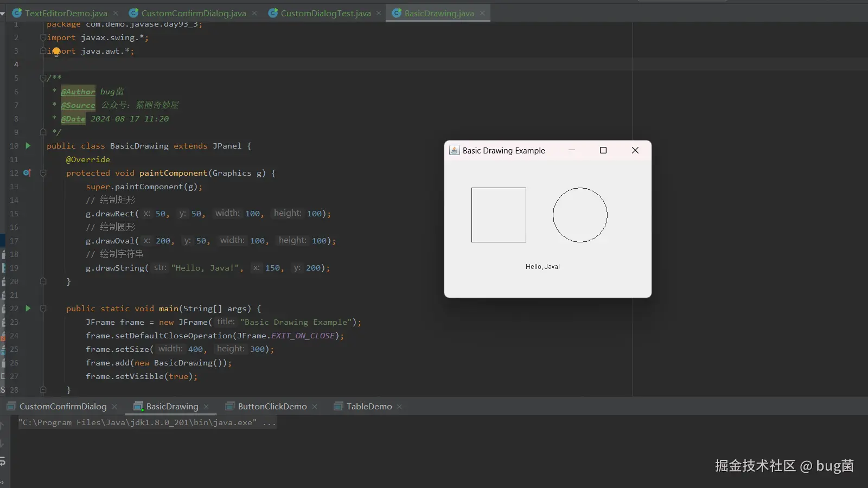Image resolution: width=868 pixels, height=488 pixels.
Task: Click the java.exe command line in console
Action: click(x=146, y=422)
